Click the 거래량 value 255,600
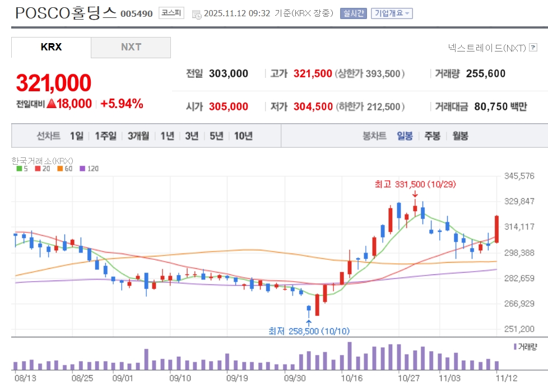The image size is (548, 392). (486, 73)
